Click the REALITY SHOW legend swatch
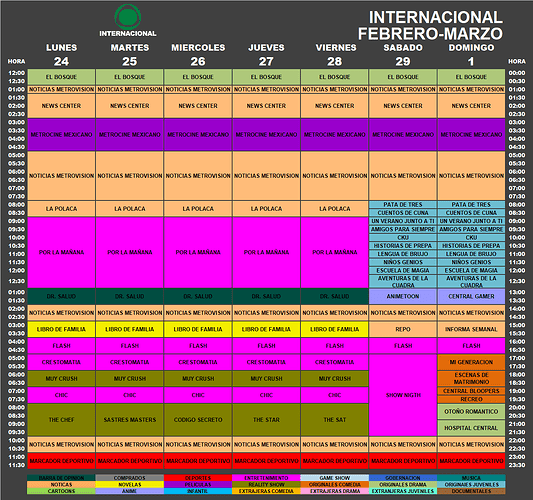The image size is (533, 500). pos(266,484)
